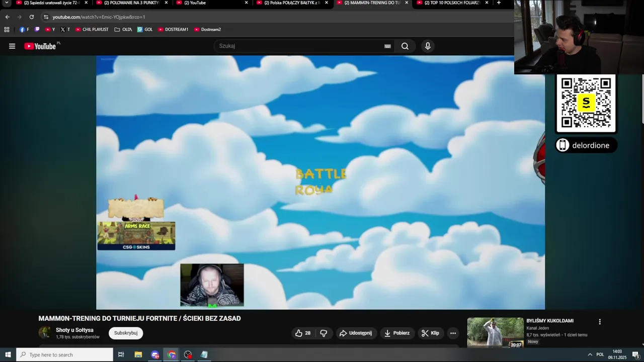Open the BYLIŚMY KUKOLDAMI video title
The height and width of the screenshot is (362, 644).
550,321
